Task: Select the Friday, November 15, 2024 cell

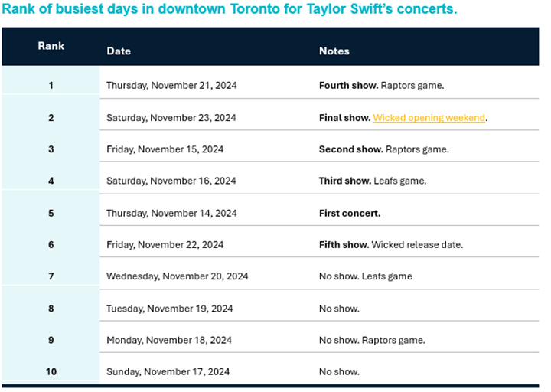Action: coord(165,149)
